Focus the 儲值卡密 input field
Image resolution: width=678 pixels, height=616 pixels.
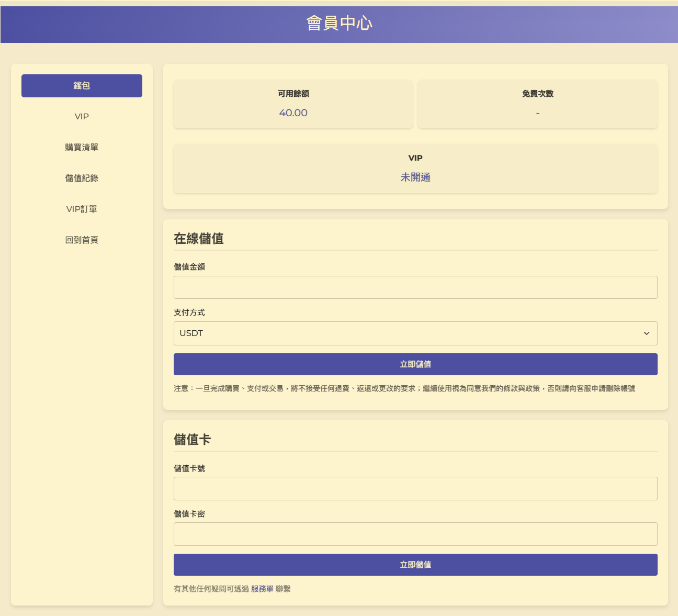(x=415, y=534)
